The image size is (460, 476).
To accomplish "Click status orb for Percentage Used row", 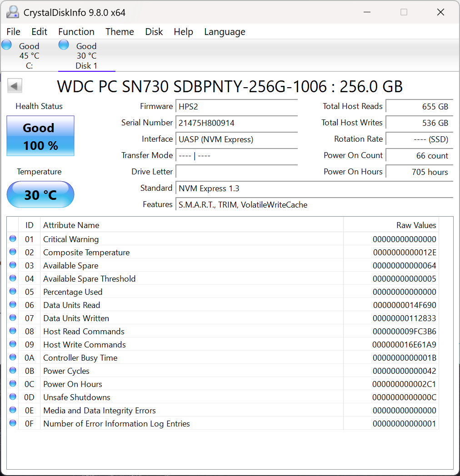I will point(13,291).
